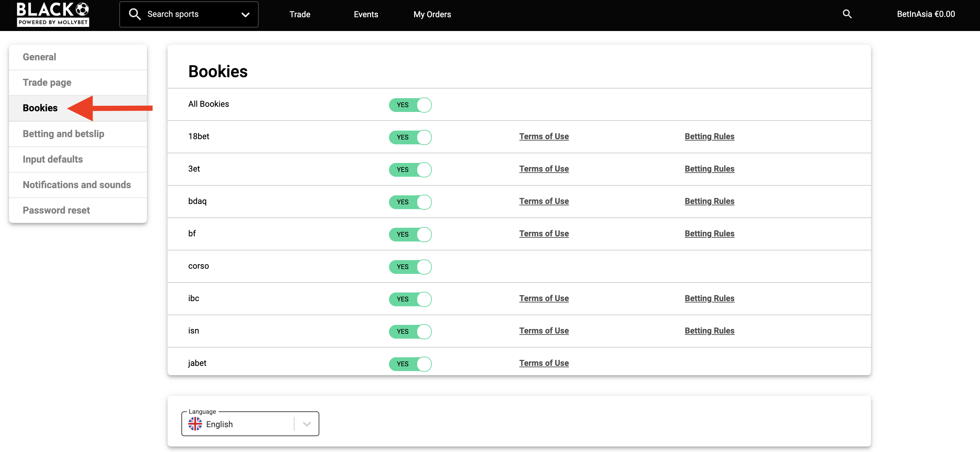Screen dimensions: 980x452
Task: Toggle the All Bookies switch
Action: click(410, 105)
